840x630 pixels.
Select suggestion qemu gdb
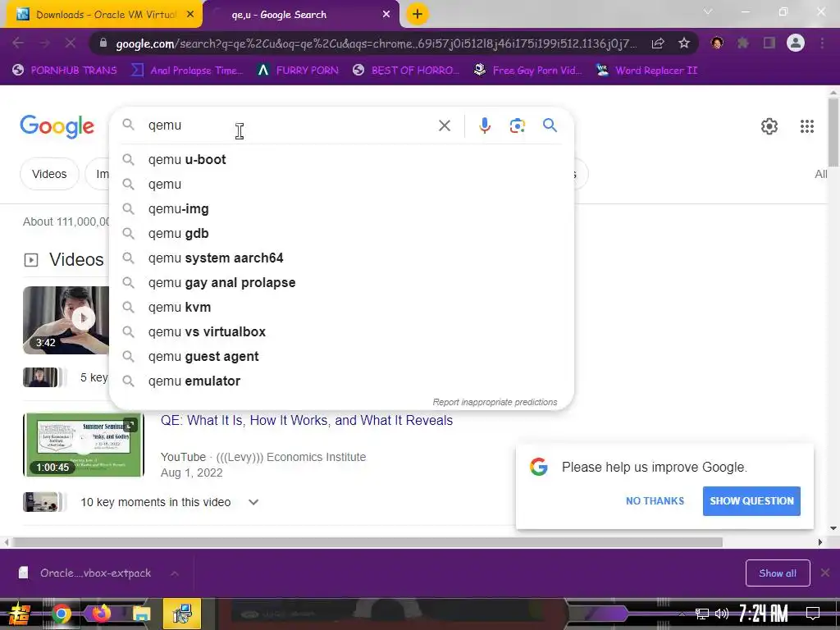pos(341,234)
